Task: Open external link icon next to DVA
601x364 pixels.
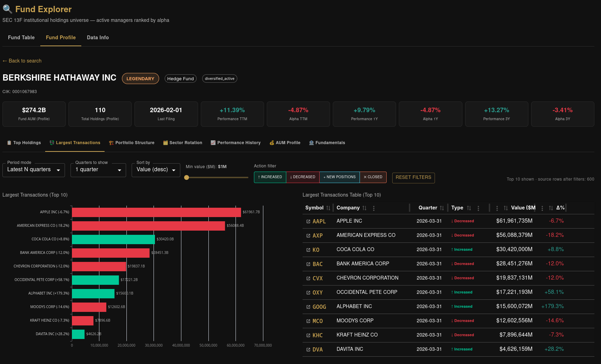Action: [x=308, y=349]
